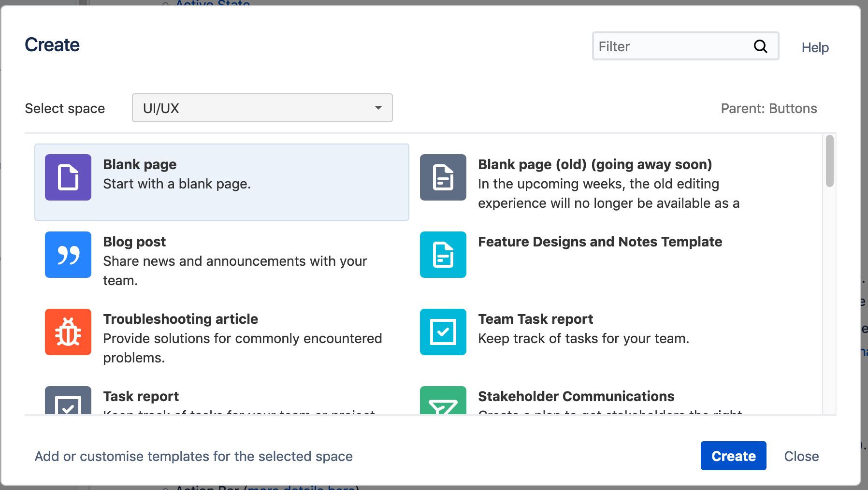Image resolution: width=868 pixels, height=490 pixels.
Task: Click the blue Create button
Action: click(734, 456)
